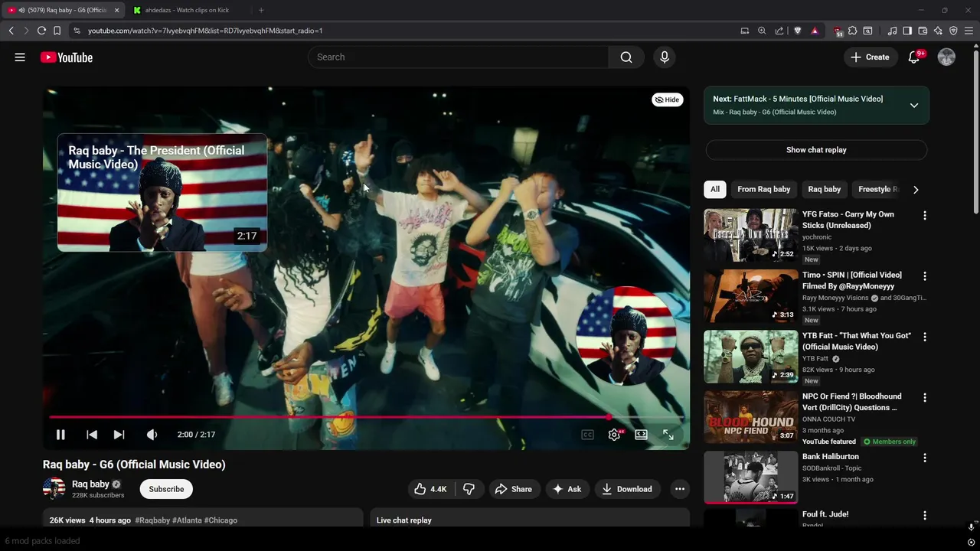Go back in browser history
The height and width of the screenshot is (551, 980).
point(11,31)
